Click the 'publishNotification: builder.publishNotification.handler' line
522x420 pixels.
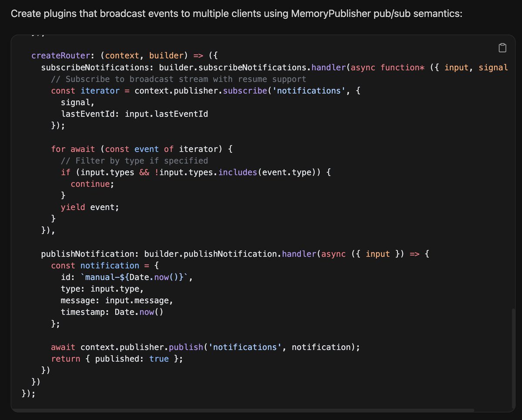click(235, 254)
